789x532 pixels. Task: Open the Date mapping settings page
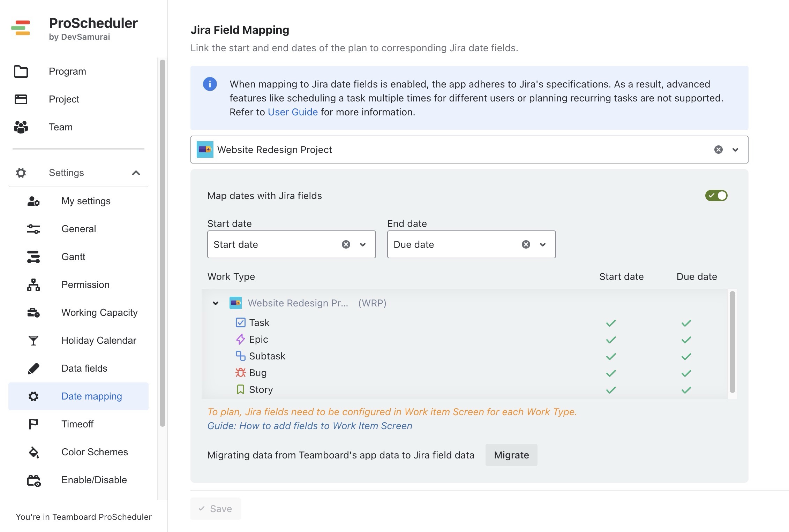(91, 396)
